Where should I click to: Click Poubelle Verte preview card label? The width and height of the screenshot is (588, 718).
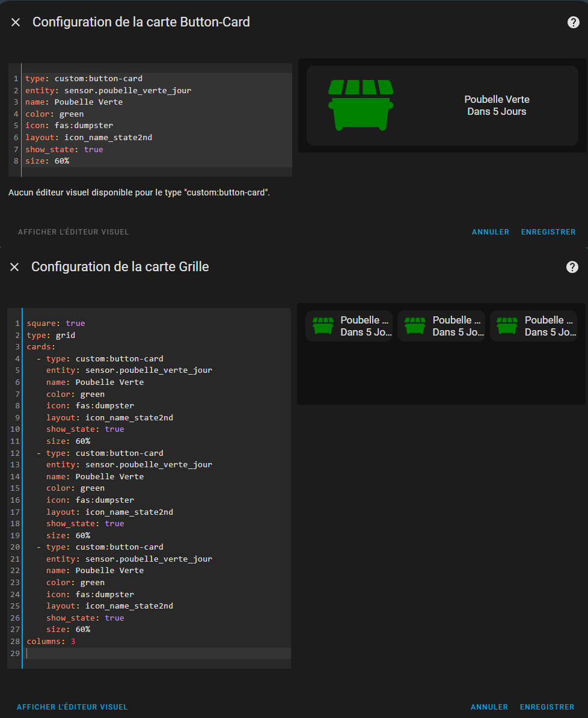point(497,99)
